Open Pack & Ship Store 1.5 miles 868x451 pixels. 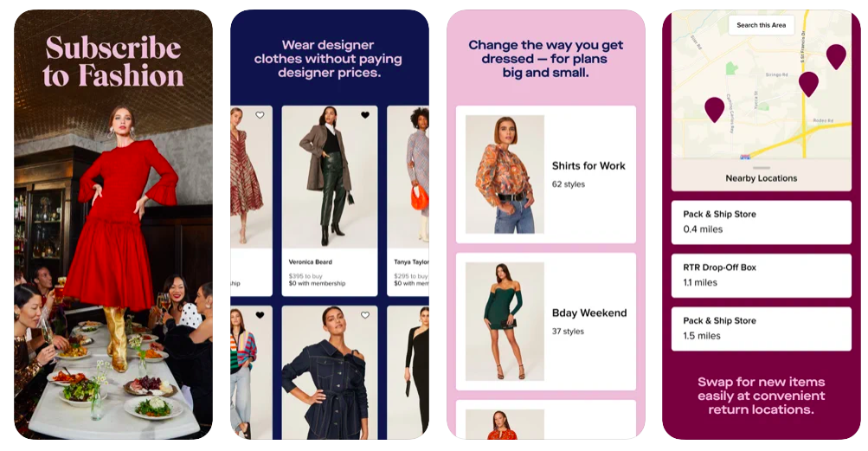(x=762, y=329)
